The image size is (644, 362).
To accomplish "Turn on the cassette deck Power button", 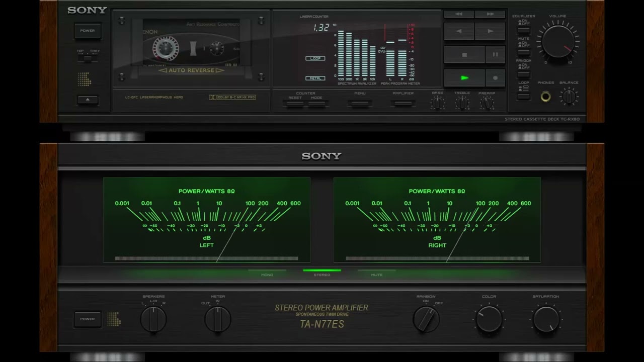I will (x=87, y=31).
